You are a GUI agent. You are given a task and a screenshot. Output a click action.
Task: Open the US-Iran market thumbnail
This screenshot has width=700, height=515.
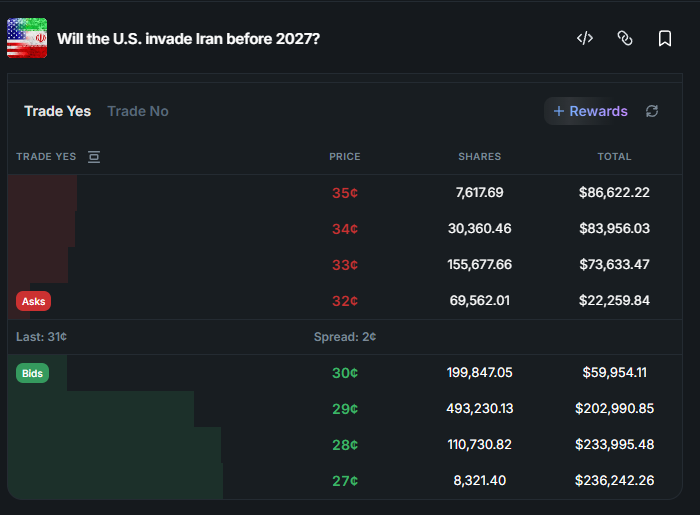27,38
